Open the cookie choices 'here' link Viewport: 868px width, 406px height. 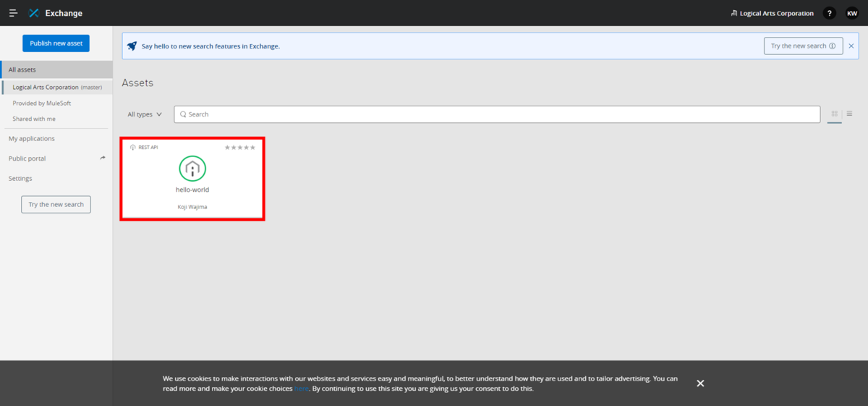[x=301, y=389]
